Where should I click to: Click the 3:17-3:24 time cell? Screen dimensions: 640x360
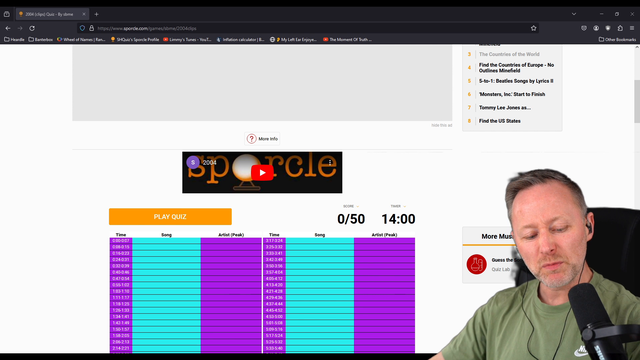coord(274,241)
